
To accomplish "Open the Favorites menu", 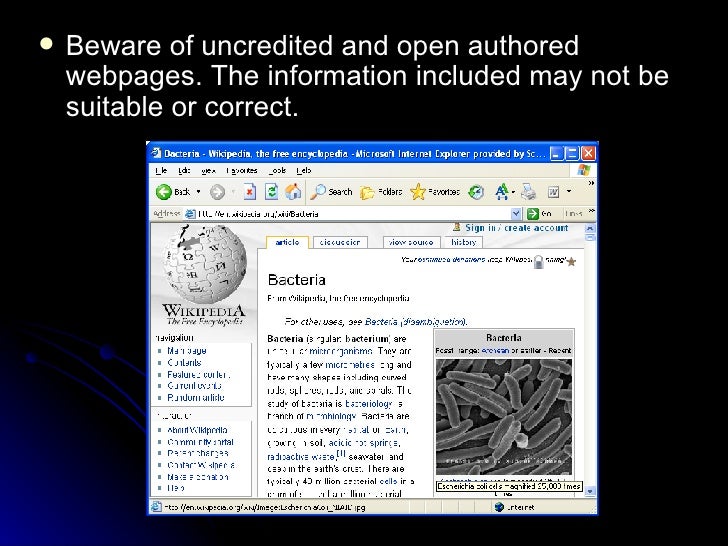I will tap(242, 170).
